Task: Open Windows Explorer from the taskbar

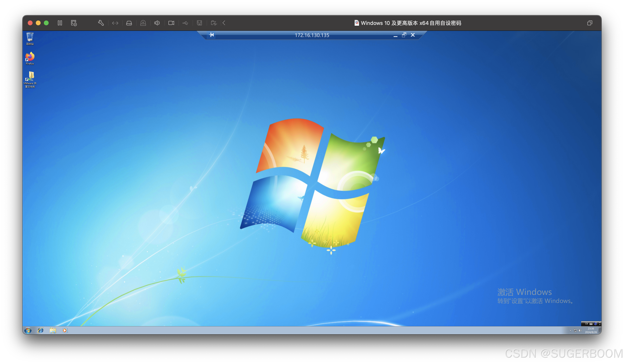Action: point(53,330)
